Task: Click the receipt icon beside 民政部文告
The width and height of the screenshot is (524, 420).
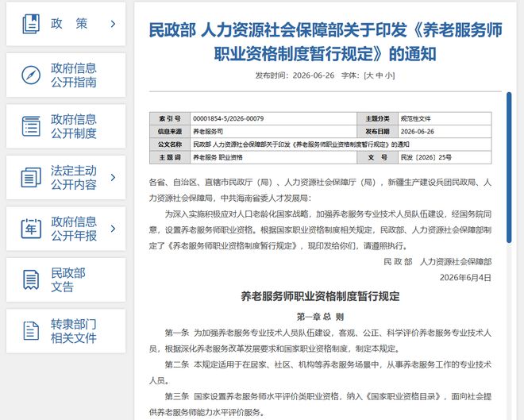Action: 31,280
